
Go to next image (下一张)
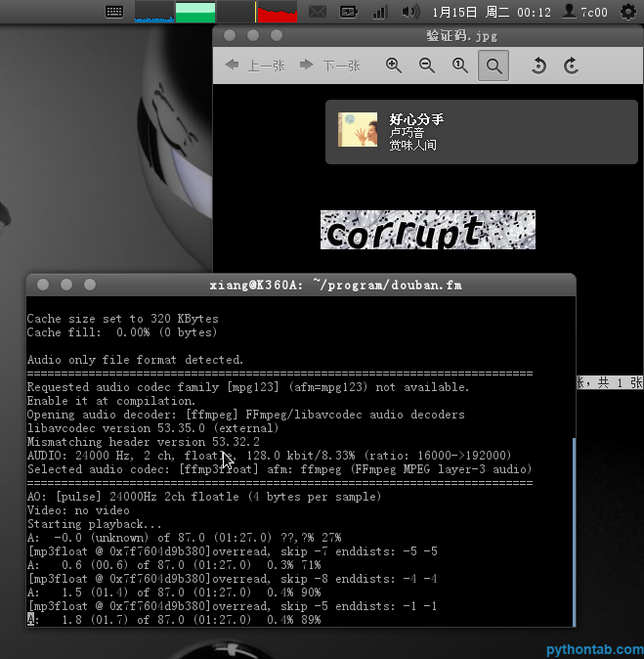(330, 66)
